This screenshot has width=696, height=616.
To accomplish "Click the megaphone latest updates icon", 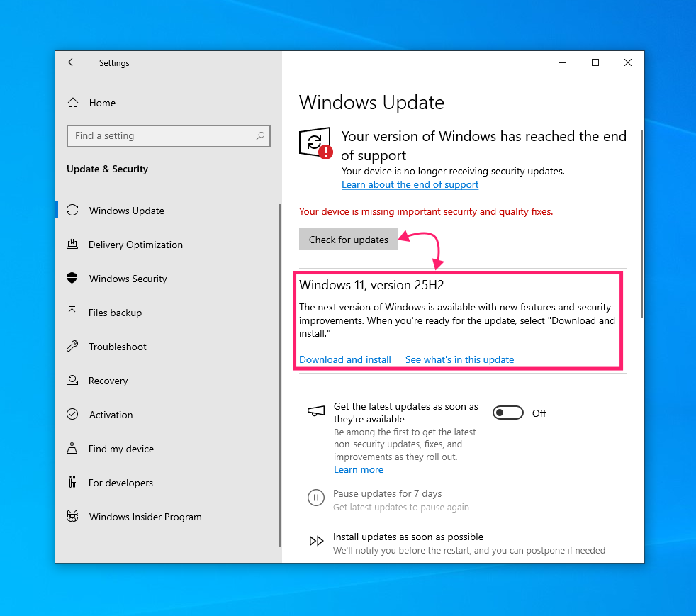I will (316, 411).
